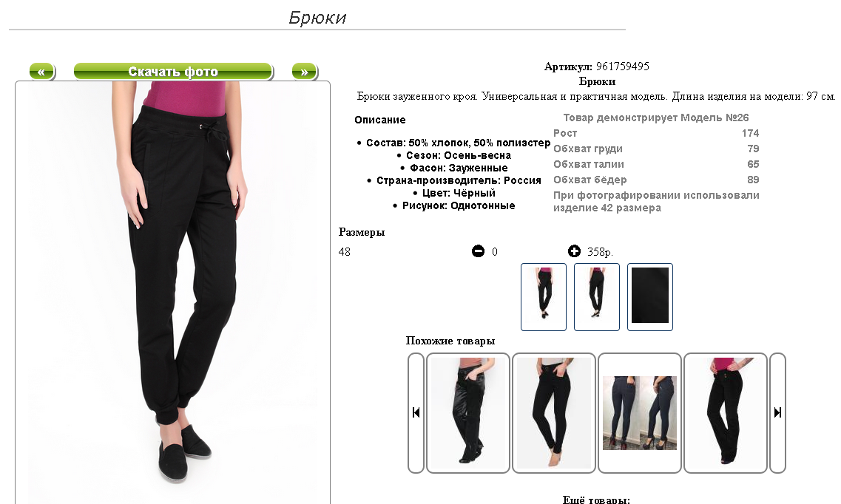841x504 pixels.
Task: Open the black fabric close-up thumbnail
Action: pos(650,297)
